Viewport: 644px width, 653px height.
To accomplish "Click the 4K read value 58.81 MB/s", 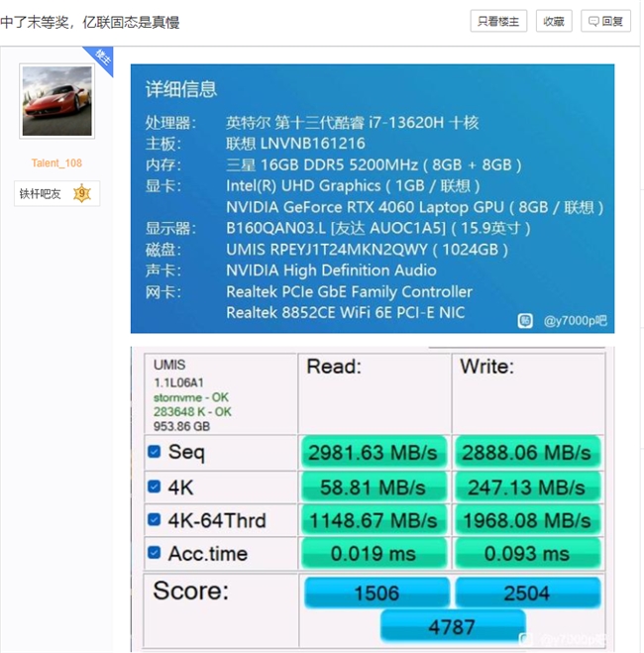I will coord(373,488).
